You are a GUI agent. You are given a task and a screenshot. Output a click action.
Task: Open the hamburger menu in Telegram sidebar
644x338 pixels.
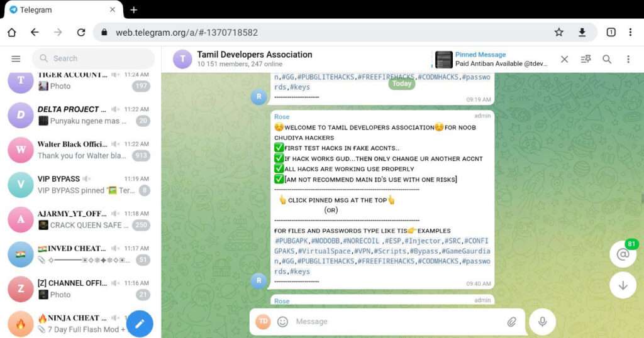click(x=16, y=58)
